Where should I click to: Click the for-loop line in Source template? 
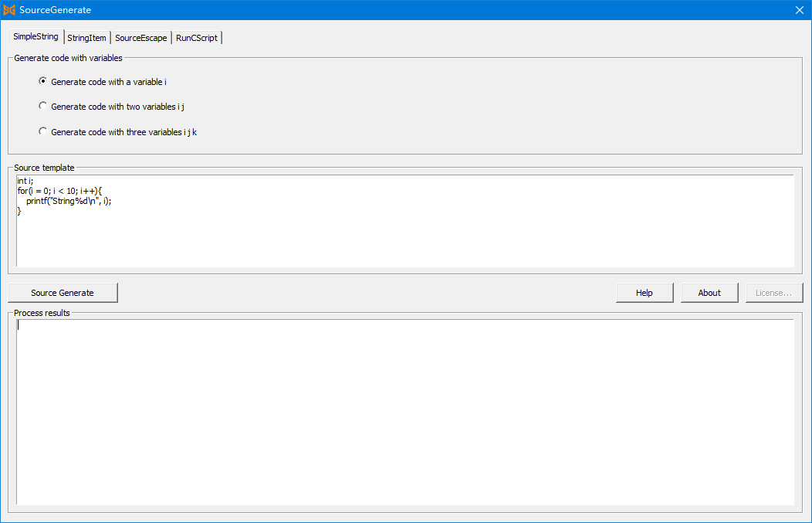[x=59, y=191]
